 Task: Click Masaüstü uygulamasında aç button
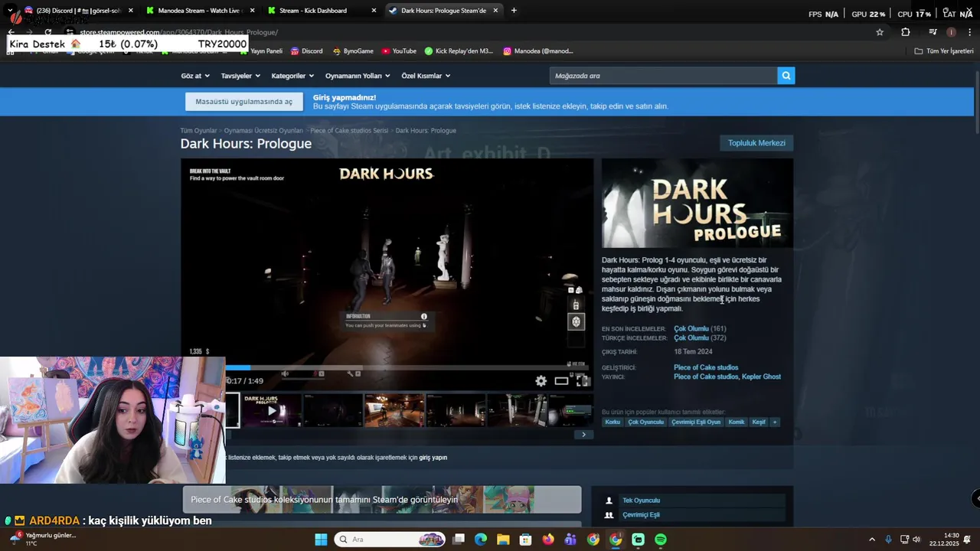coord(244,102)
